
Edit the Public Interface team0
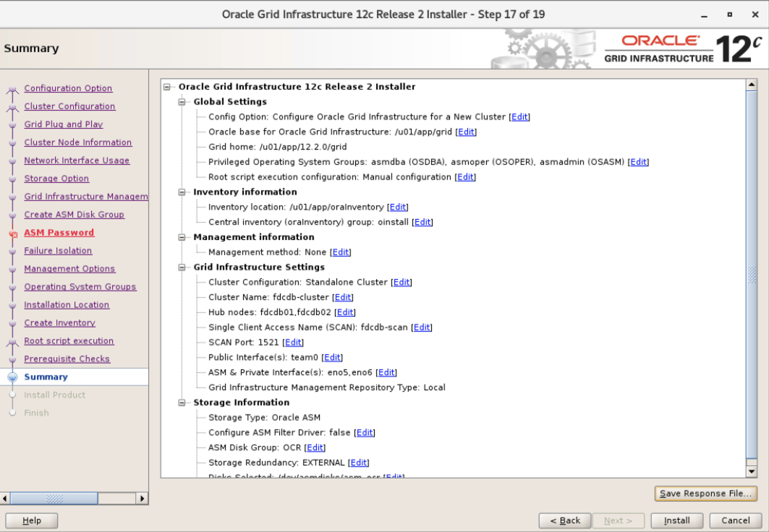click(332, 358)
